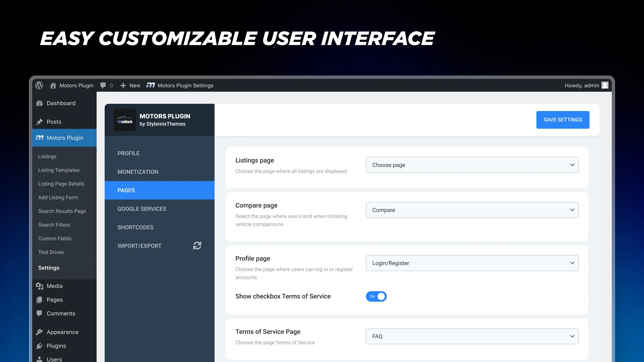Open the Import/Export settings tab
This screenshot has width=644, height=362.
click(x=159, y=246)
